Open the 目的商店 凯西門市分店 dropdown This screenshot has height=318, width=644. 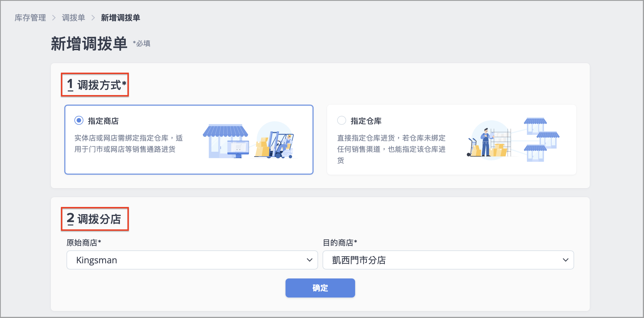(448, 260)
